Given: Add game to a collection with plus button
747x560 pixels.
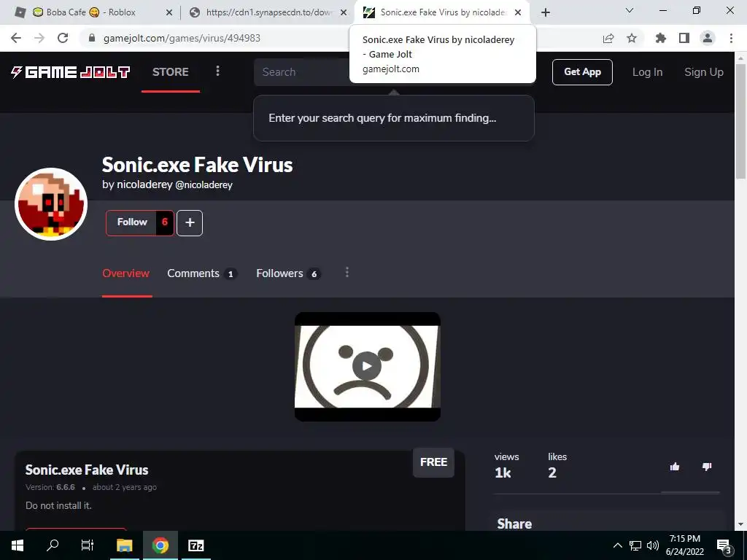Looking at the screenshot, I should point(190,223).
